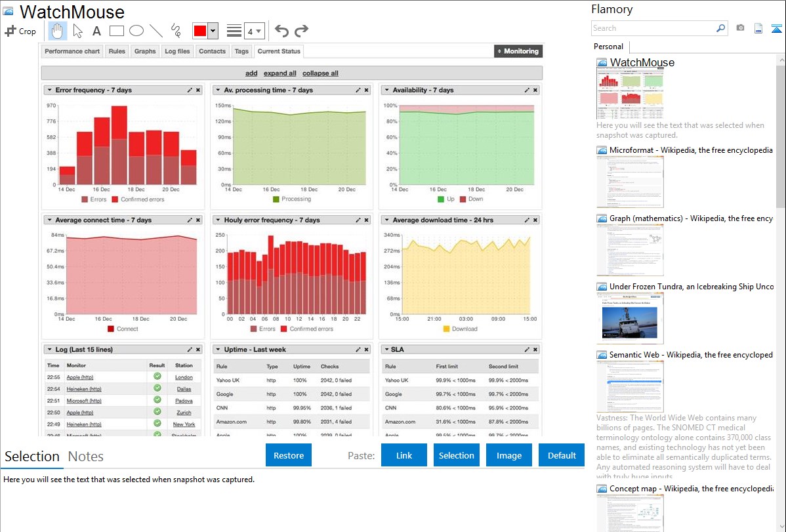The image size is (786, 532).
Task: Select the rectangle shape tool
Action: (116, 31)
